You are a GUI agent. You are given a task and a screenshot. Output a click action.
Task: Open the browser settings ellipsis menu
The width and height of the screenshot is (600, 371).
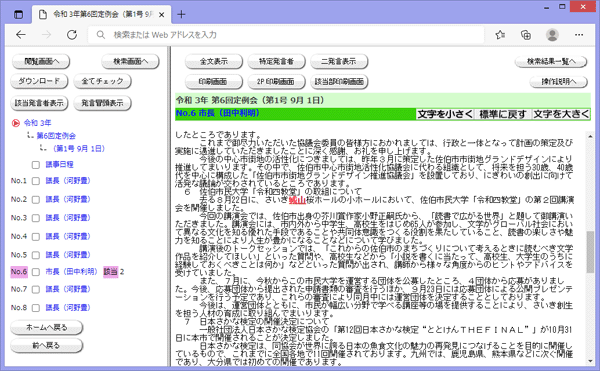tap(579, 35)
